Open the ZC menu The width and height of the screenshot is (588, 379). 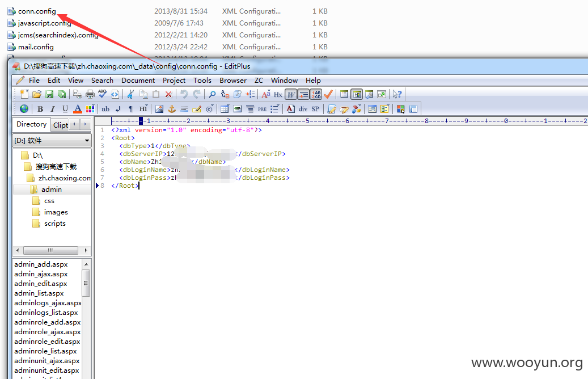point(259,81)
